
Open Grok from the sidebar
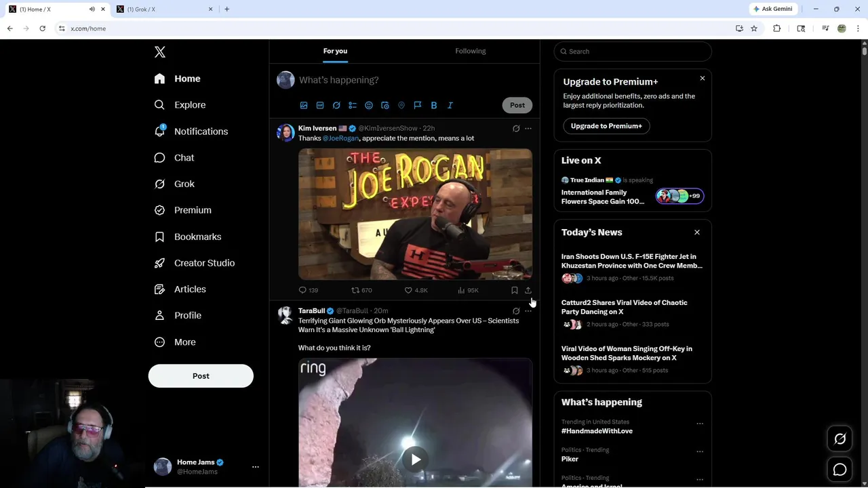tap(174, 184)
